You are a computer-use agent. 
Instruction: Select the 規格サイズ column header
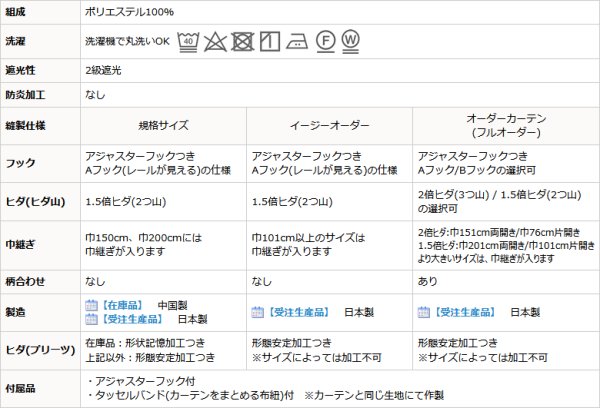pyautogui.click(x=162, y=127)
